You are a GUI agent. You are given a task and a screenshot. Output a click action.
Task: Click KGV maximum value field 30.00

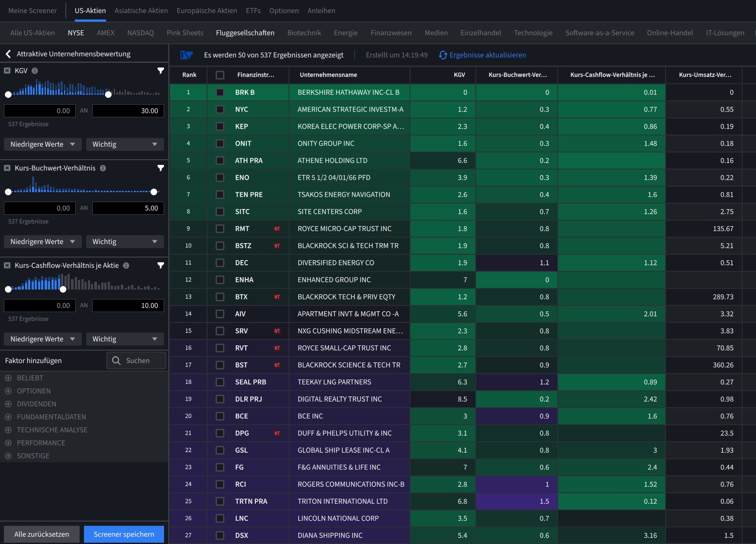pyautogui.click(x=128, y=111)
